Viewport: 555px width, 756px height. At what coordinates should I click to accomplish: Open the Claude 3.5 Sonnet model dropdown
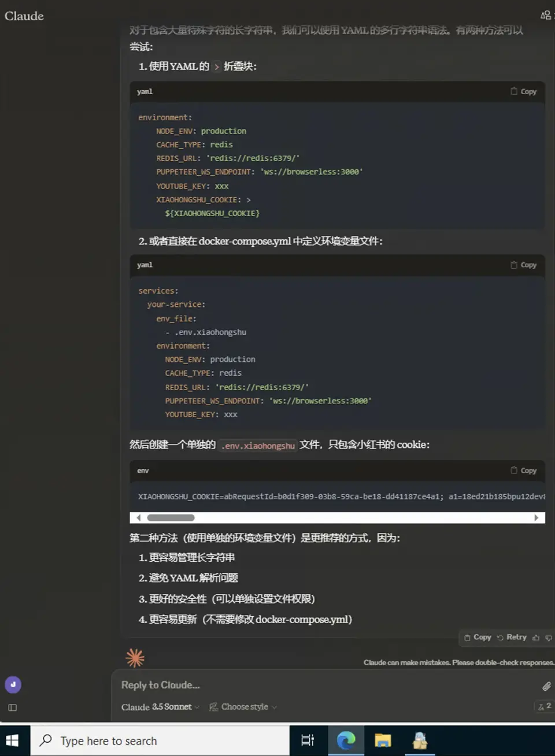coord(160,707)
